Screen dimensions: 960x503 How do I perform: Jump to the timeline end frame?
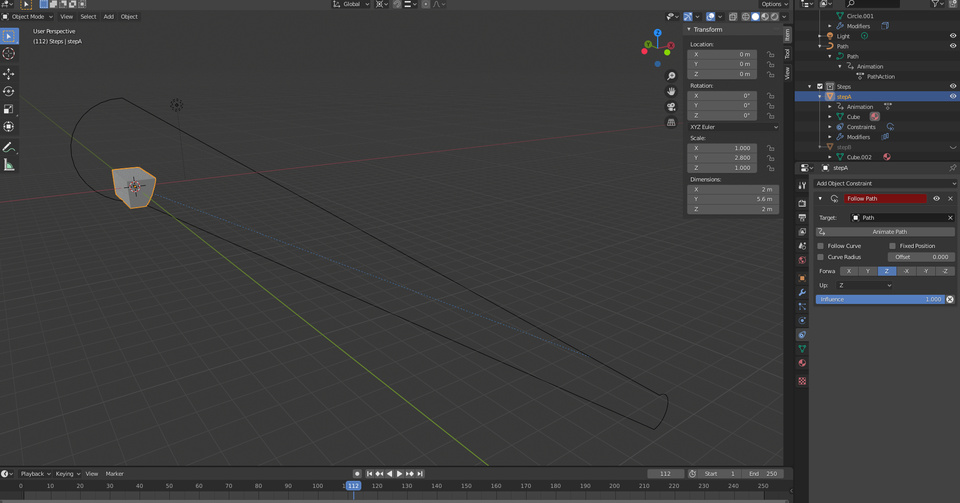[420, 474]
